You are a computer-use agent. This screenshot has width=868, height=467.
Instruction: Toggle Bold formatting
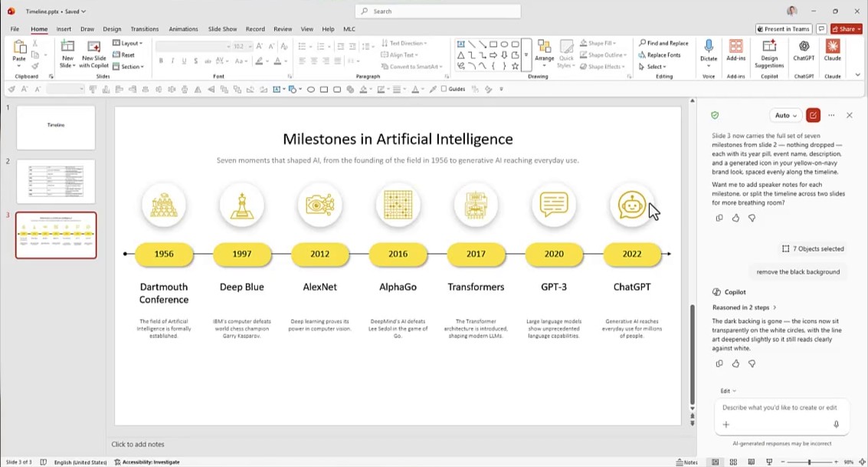pos(161,61)
